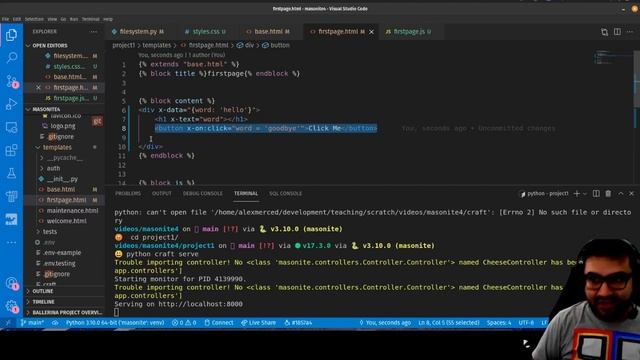This screenshot has width=640, height=360.
Task: Open the Help menu
Action: click(108, 19)
